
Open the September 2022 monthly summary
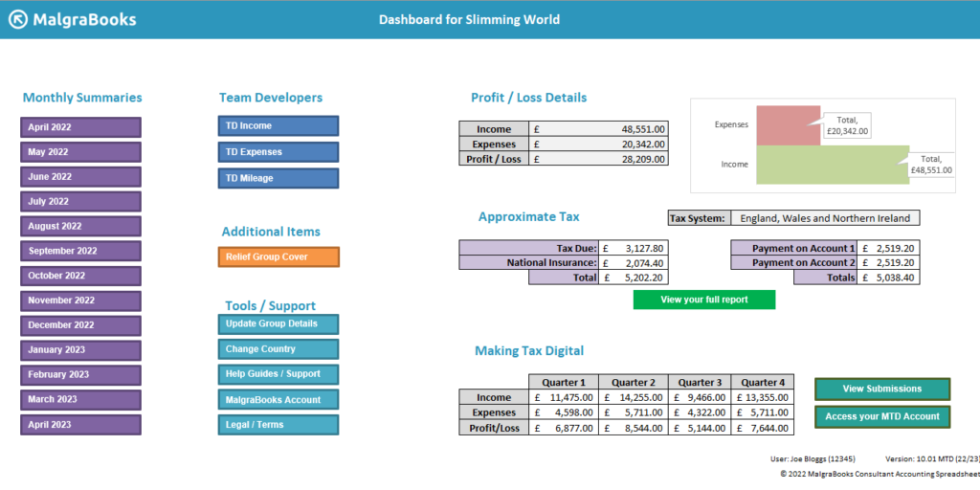(x=80, y=251)
